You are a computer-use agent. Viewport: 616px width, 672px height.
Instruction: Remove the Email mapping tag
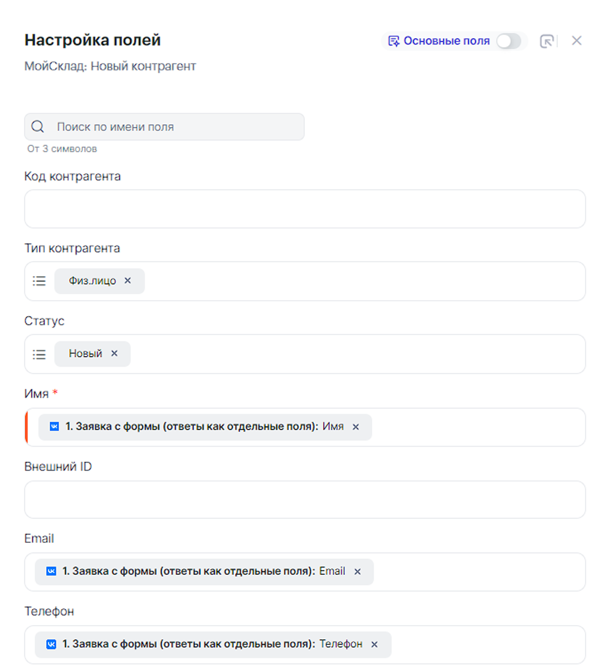click(357, 572)
